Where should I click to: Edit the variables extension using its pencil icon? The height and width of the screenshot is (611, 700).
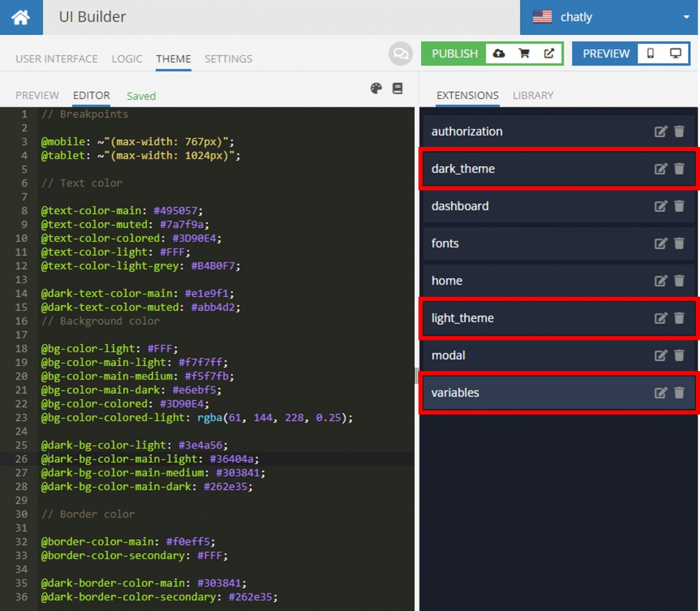[x=661, y=392]
